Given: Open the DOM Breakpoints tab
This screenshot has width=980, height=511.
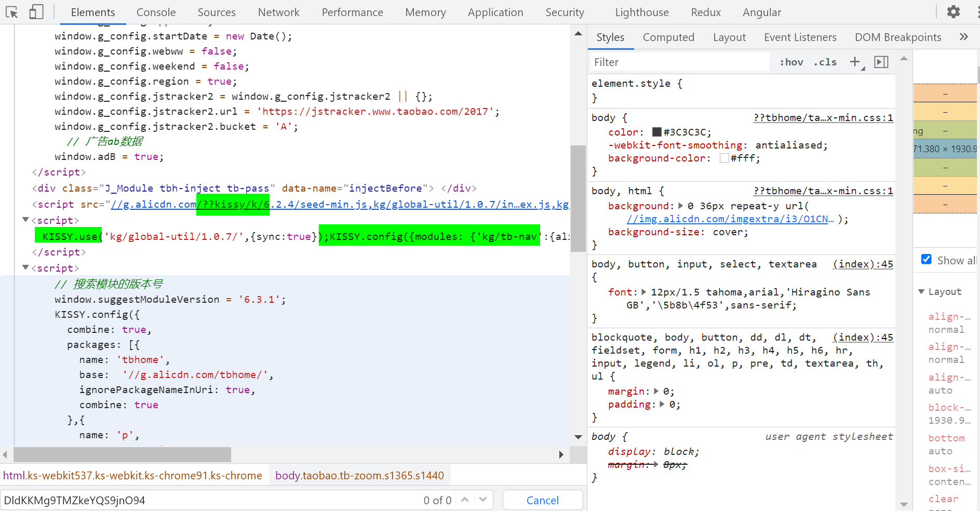Looking at the screenshot, I should point(898,37).
